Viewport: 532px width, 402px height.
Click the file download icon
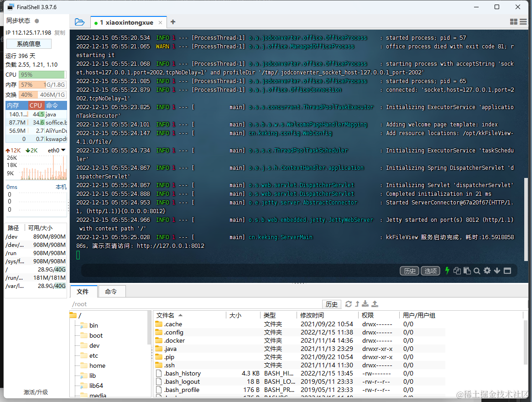tap(365, 303)
